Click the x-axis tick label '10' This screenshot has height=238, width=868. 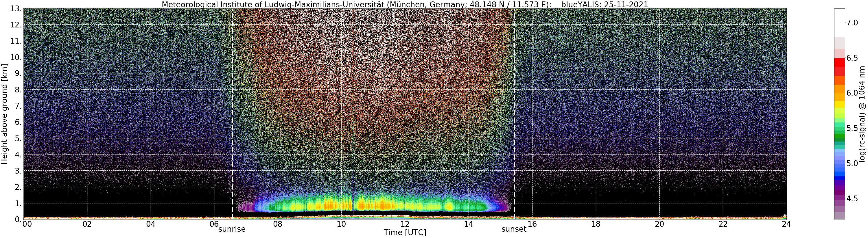pyautogui.click(x=341, y=224)
